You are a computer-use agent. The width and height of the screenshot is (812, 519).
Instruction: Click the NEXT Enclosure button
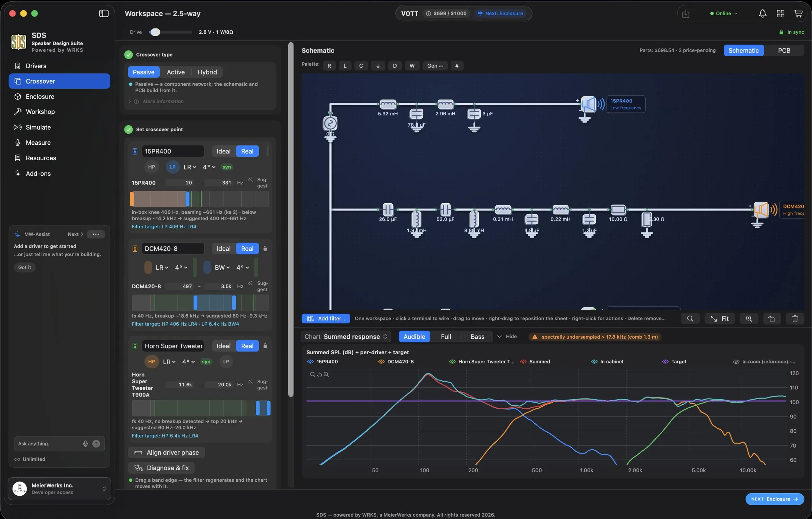click(x=774, y=499)
